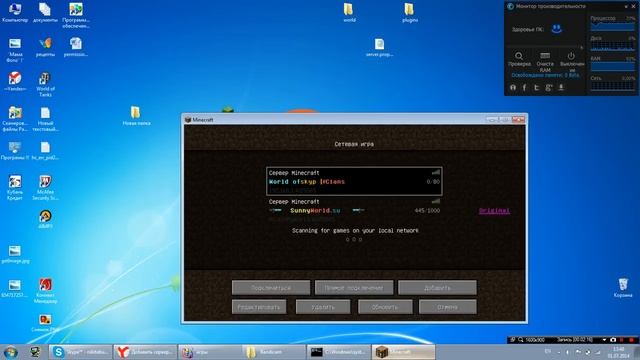Select the Кубань Кредит desktop shortcut
The width and height of the screenshot is (640, 360).
[15, 188]
